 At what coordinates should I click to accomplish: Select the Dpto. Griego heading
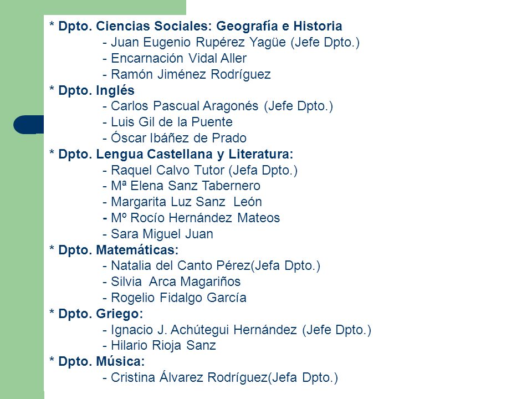[x=96, y=314]
